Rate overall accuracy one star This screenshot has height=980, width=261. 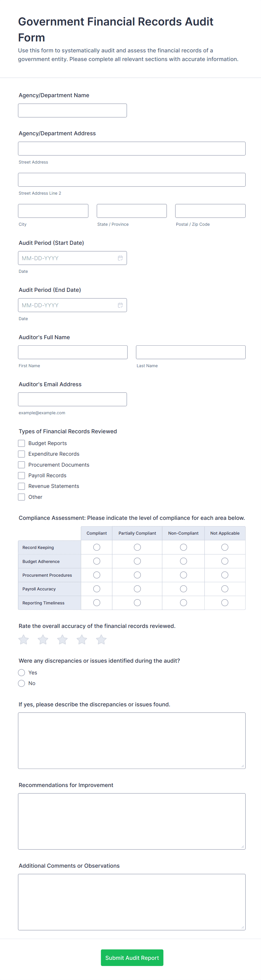click(x=24, y=639)
